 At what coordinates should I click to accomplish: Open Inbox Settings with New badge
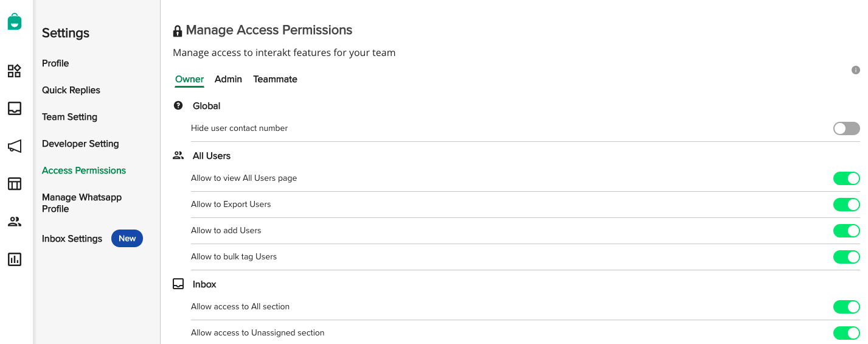(92, 239)
